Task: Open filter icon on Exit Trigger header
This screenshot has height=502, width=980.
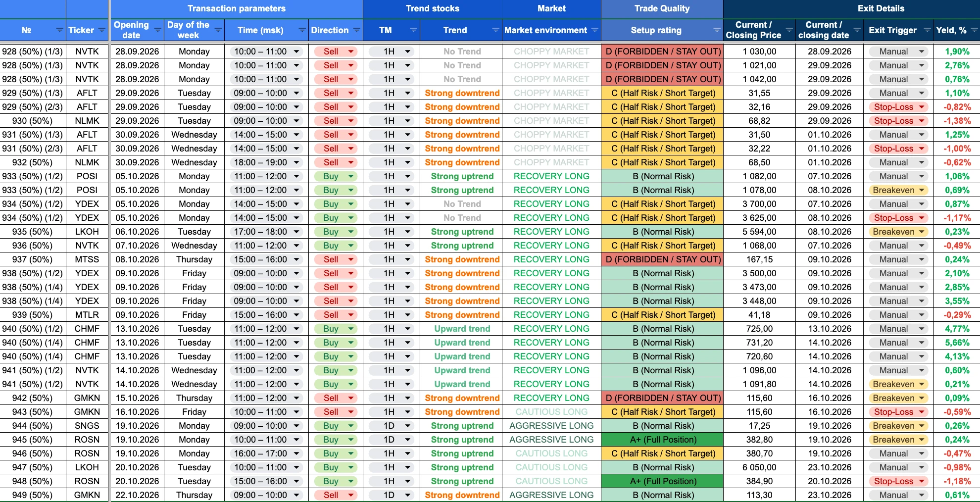Action: coord(927,30)
